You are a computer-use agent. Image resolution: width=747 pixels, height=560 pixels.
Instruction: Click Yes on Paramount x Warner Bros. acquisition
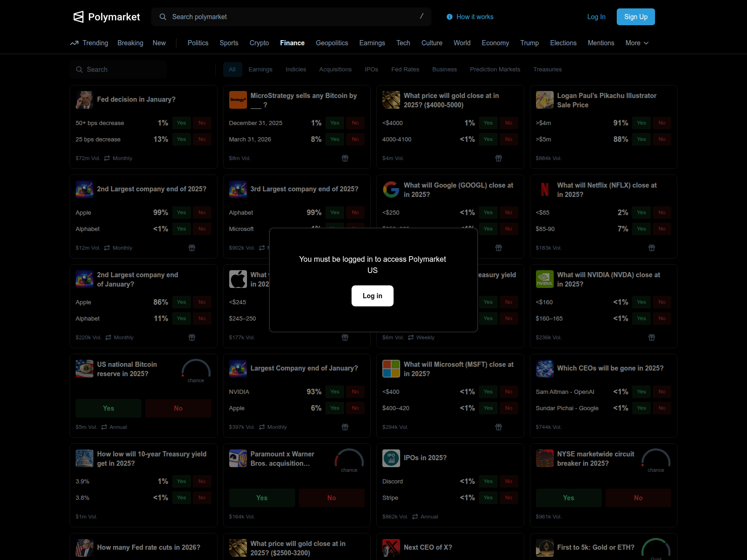tap(262, 498)
